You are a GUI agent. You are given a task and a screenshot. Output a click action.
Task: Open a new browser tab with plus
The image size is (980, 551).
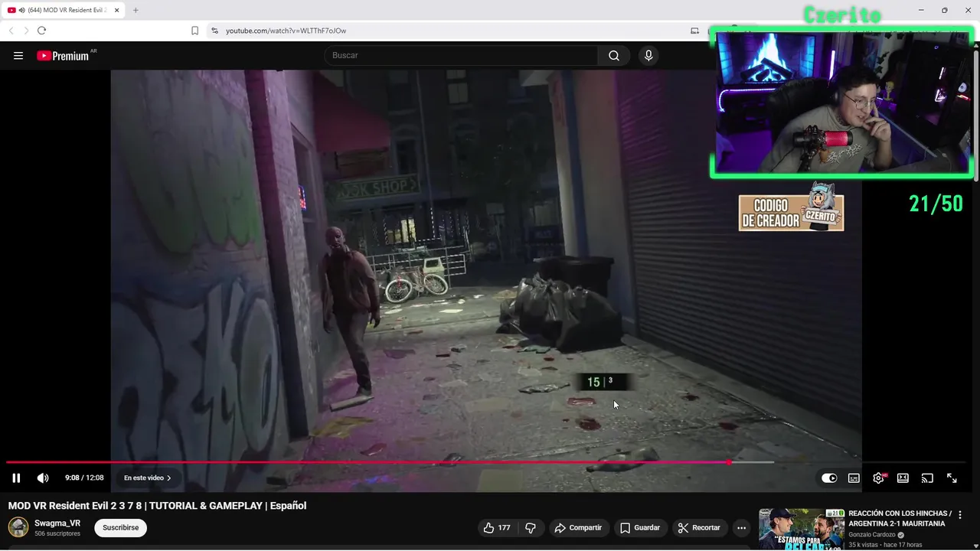tap(136, 10)
